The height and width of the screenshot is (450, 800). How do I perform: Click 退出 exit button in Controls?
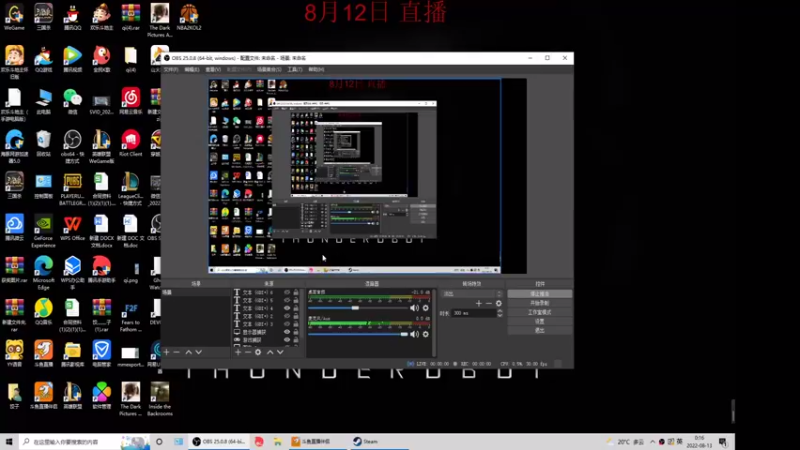pos(540,331)
